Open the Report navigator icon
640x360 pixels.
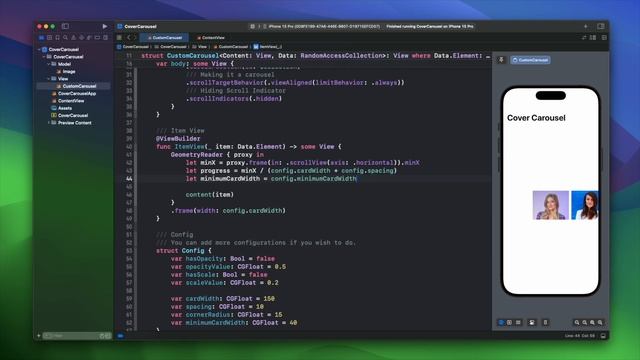(x=105, y=38)
